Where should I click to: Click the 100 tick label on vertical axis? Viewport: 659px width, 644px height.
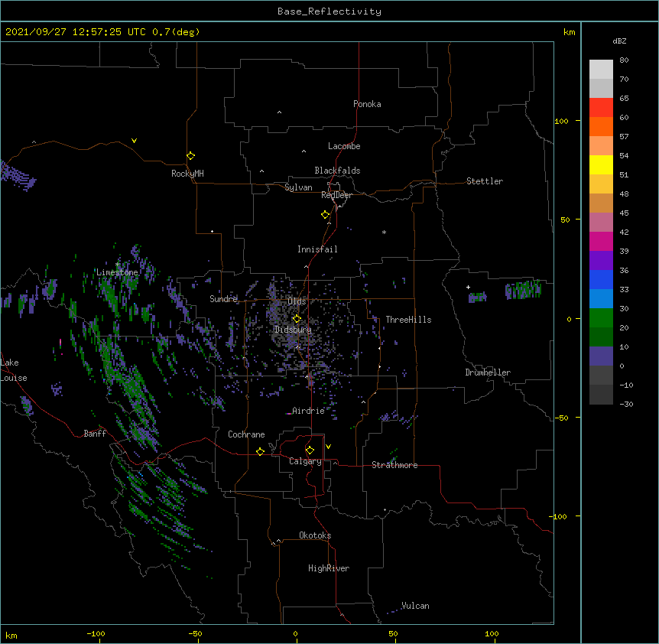click(x=561, y=121)
